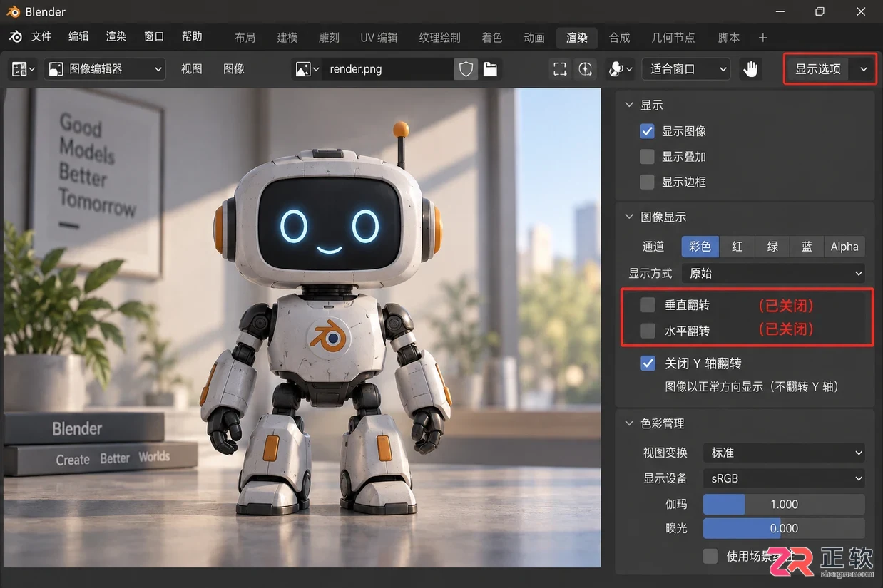
Task: Switch to the 布局 workspace tab
Action: pos(245,38)
